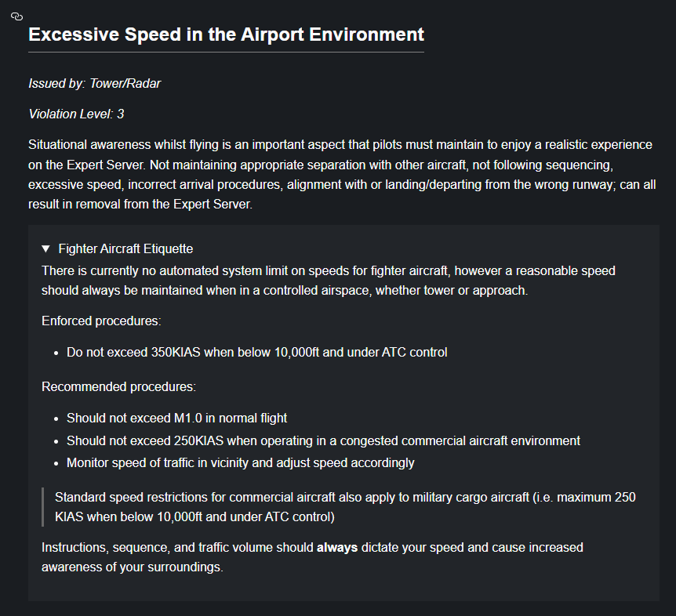
Task: Click the 'Should not exceed M1.0' bullet
Action: pos(176,418)
